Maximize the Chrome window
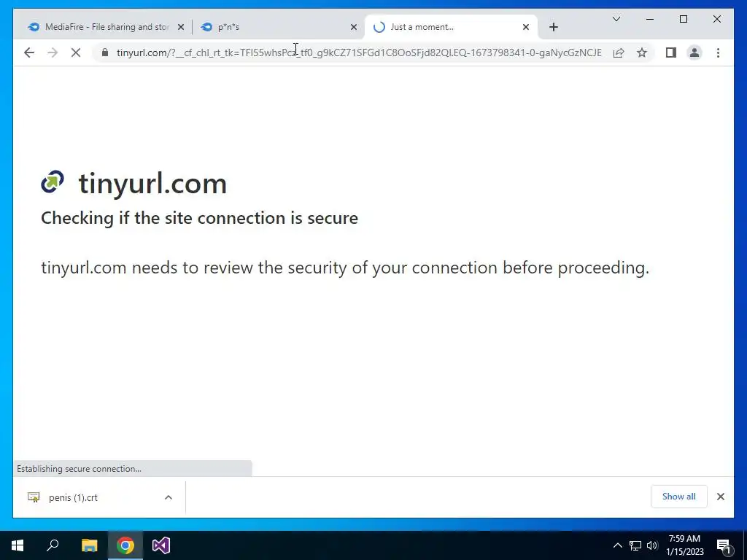Screen dimensions: 747x560 coord(683,19)
